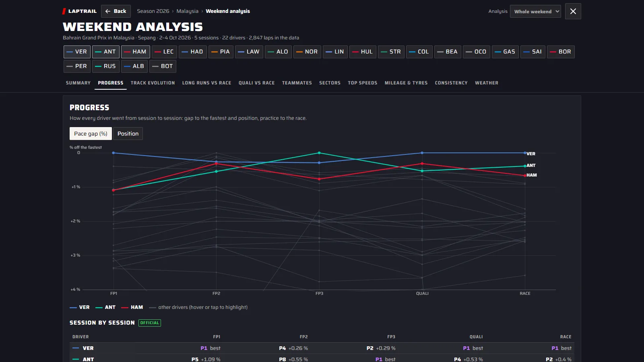Go back using the Back button
The width and height of the screenshot is (644, 362).
(x=116, y=11)
